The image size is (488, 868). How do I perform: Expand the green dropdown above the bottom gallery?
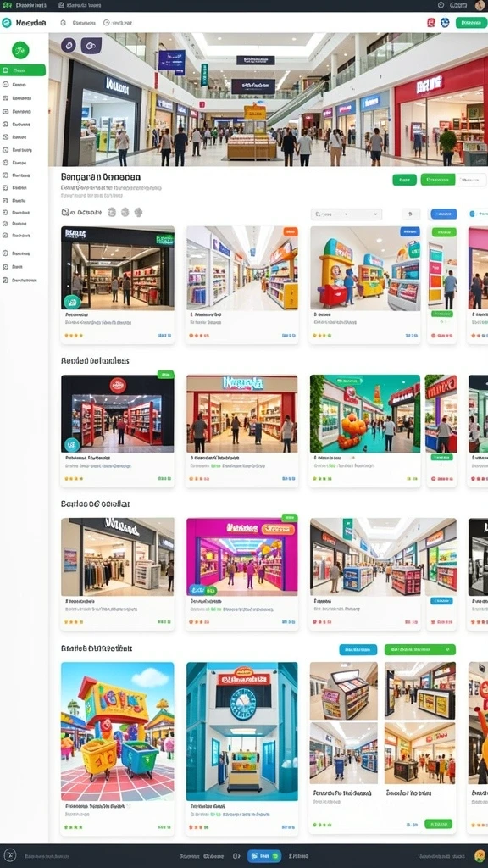point(420,649)
